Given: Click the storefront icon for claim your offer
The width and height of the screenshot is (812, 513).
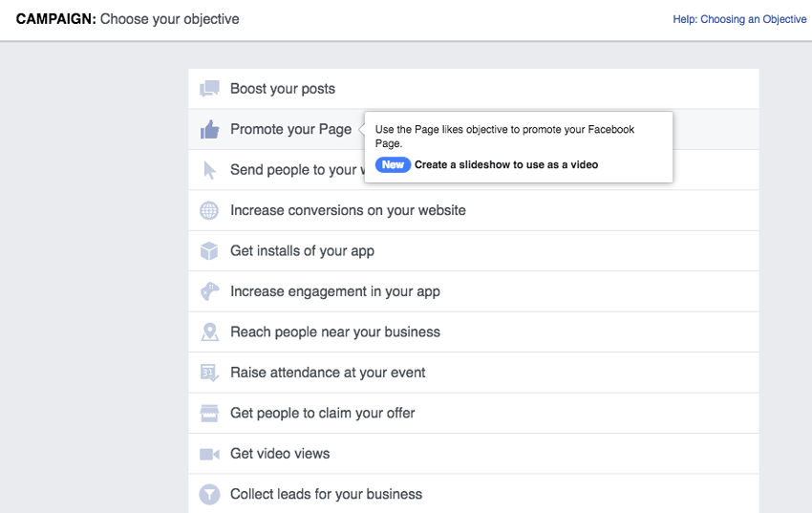Looking at the screenshot, I should (x=209, y=413).
